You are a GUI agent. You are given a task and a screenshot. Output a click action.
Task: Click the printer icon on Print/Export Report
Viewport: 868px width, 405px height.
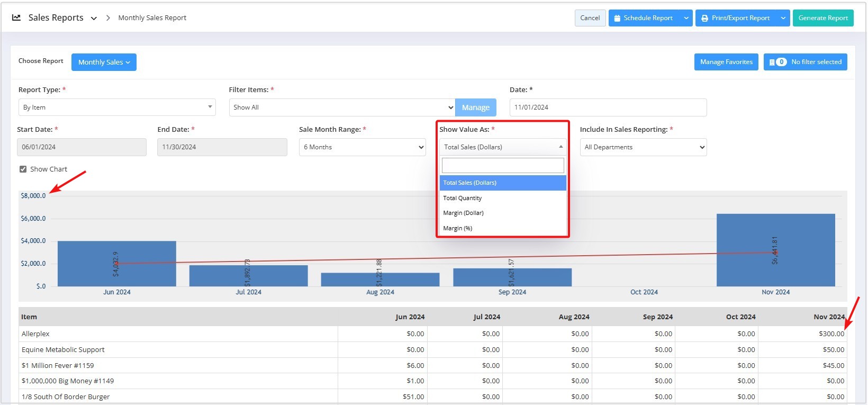704,18
